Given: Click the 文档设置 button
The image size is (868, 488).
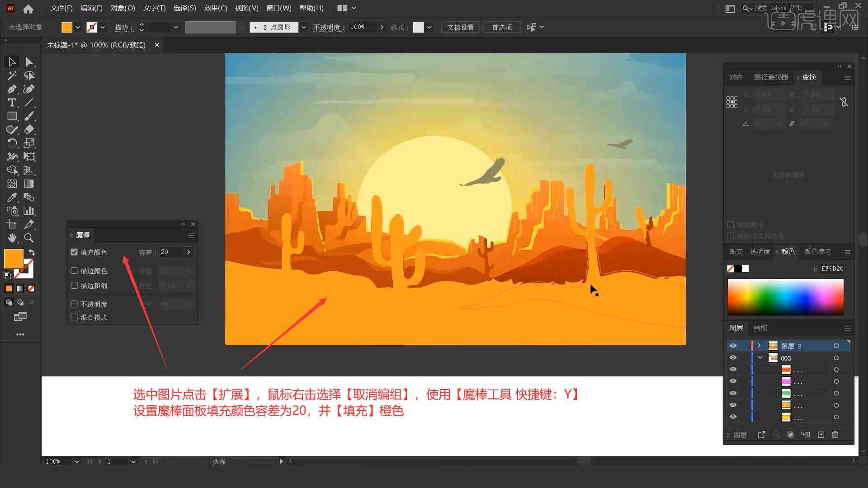Looking at the screenshot, I should coord(464,27).
